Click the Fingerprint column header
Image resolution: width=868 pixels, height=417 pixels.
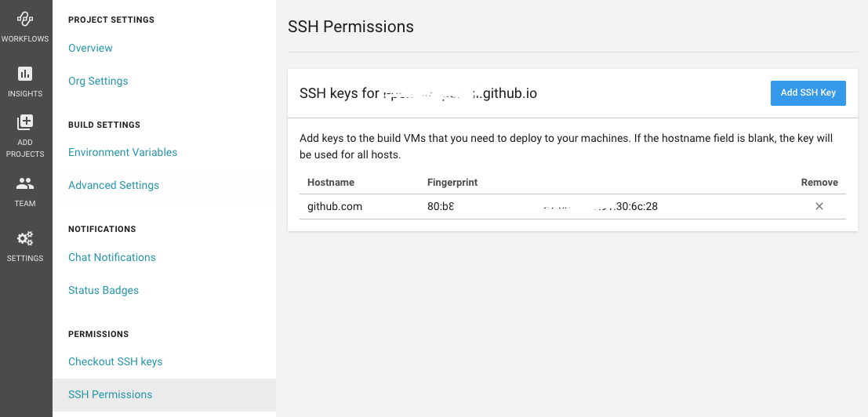(452, 183)
